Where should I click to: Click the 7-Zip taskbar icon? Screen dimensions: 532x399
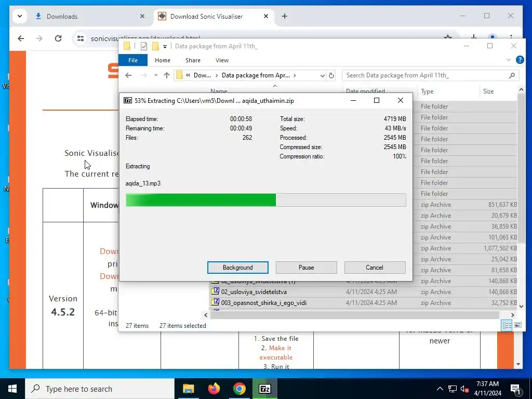pyautogui.click(x=264, y=389)
